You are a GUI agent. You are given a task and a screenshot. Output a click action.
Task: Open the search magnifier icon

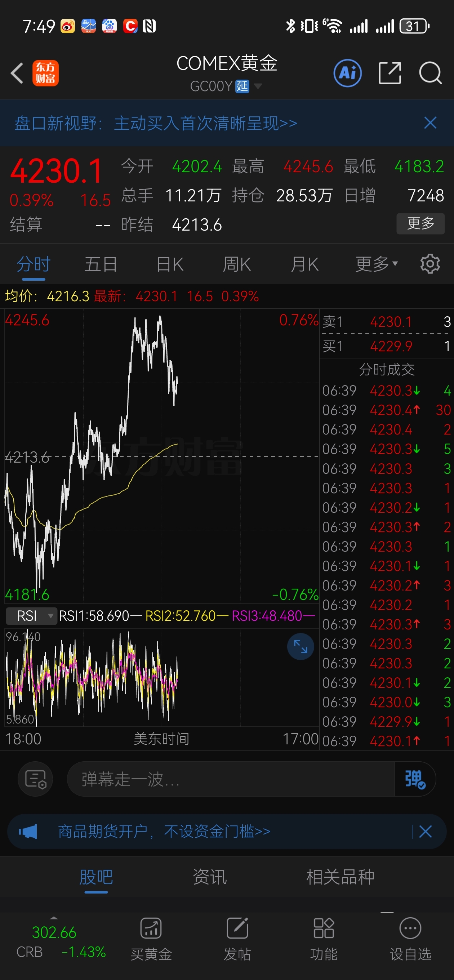click(x=431, y=73)
